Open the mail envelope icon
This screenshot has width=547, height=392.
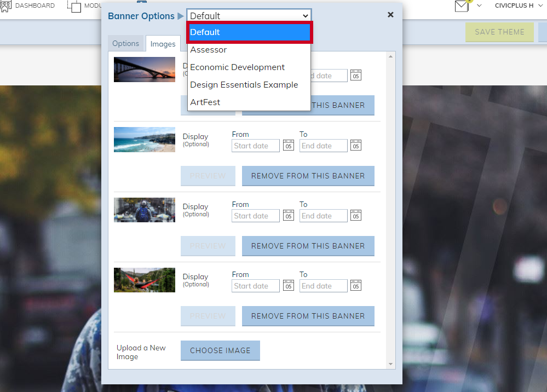tap(462, 5)
